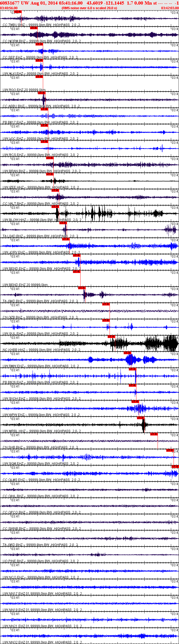Image resolution: width=179 pixels, height=644 pixels.
Task: Select the UO.PINE.BHZ station label
Action: pyautogui.click(x=41, y=561)
